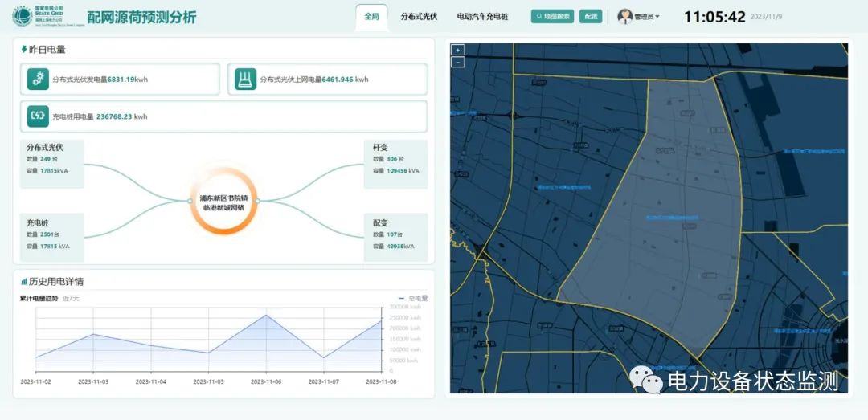Click the lightning icon beside 昨日电量
The width and height of the screenshot is (868, 420).
pyautogui.click(x=24, y=50)
